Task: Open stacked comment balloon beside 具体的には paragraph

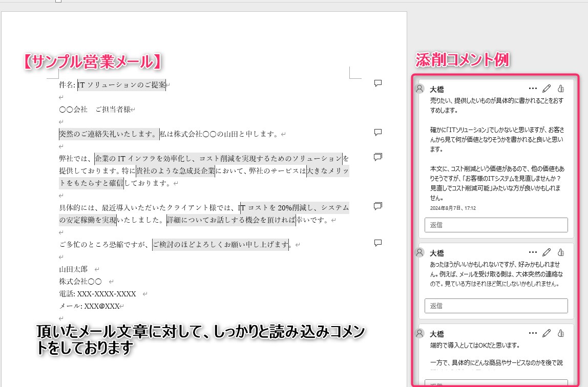Action: click(378, 206)
